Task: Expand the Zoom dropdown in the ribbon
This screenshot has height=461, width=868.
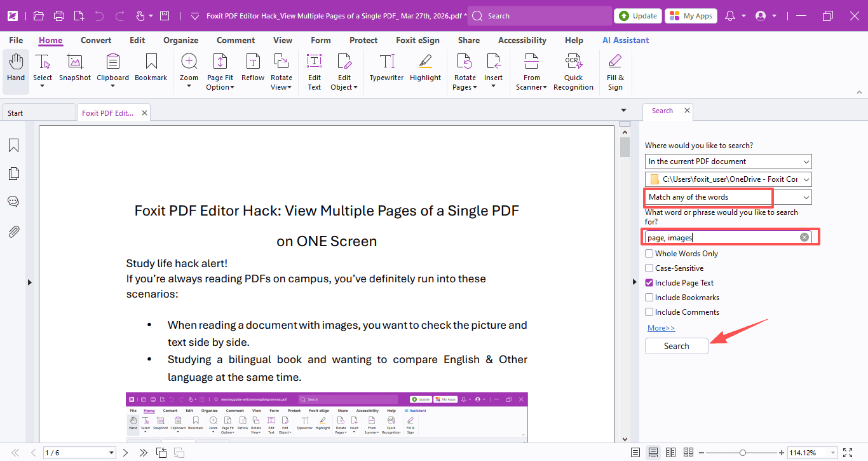Action: click(x=189, y=86)
